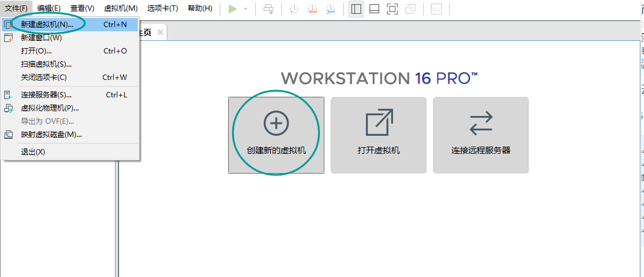The image size is (644, 277).
Task: Select 连接服务器(S)... menu entry
Action: tap(70, 95)
